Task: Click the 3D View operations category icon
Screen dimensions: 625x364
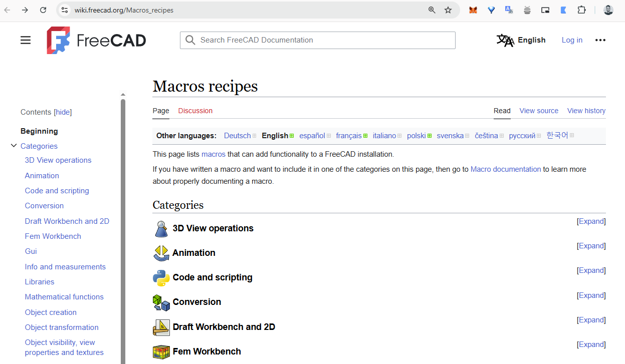Action: [x=161, y=229]
